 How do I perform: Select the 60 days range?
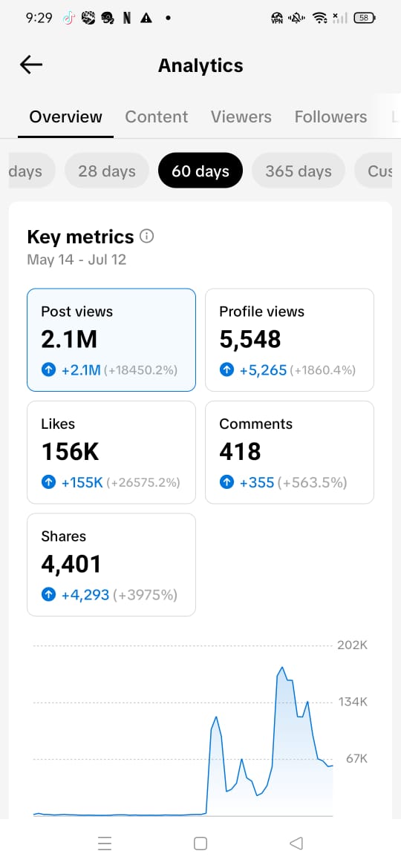[x=200, y=171]
